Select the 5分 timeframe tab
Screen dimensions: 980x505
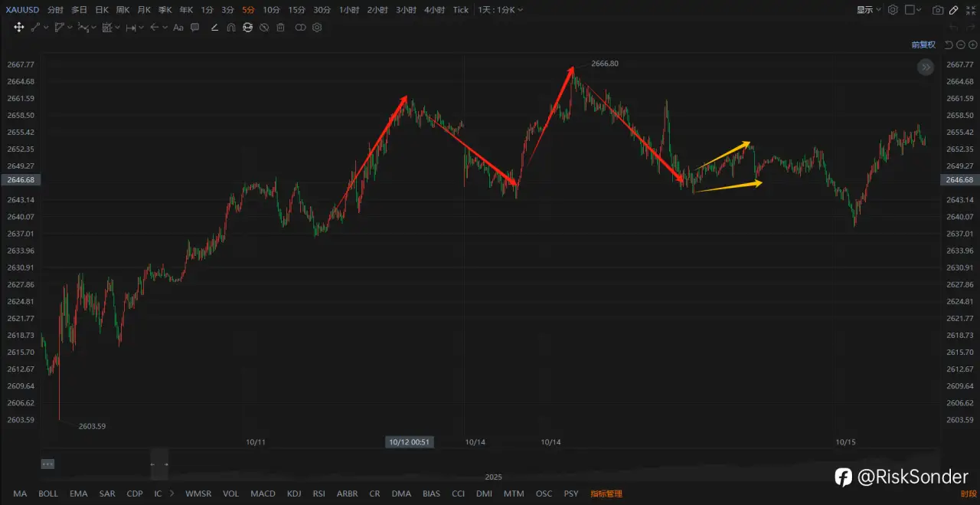(x=248, y=10)
